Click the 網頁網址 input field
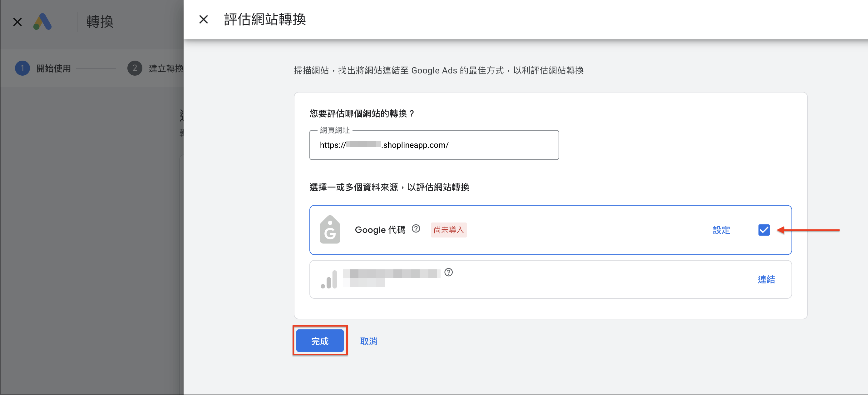 click(x=434, y=145)
